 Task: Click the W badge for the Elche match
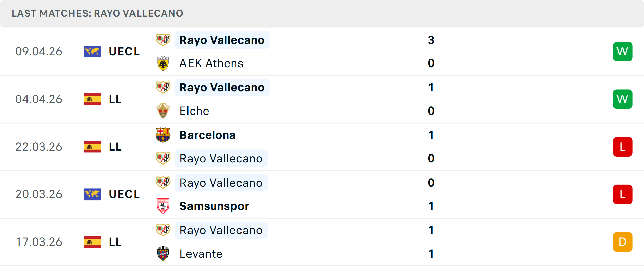[623, 99]
